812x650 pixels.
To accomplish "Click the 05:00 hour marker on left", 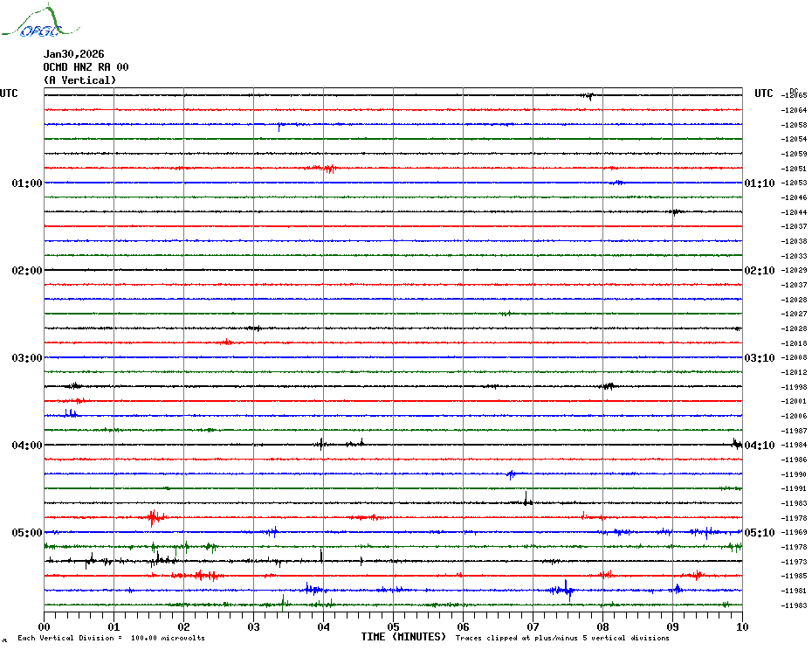I will click(x=26, y=533).
